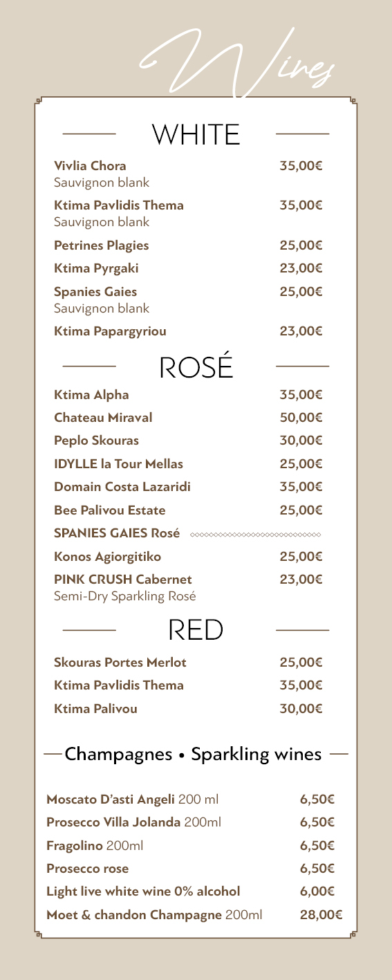Choose Peplo Skouras rosé
This screenshot has height=980, width=392.
coord(96,441)
